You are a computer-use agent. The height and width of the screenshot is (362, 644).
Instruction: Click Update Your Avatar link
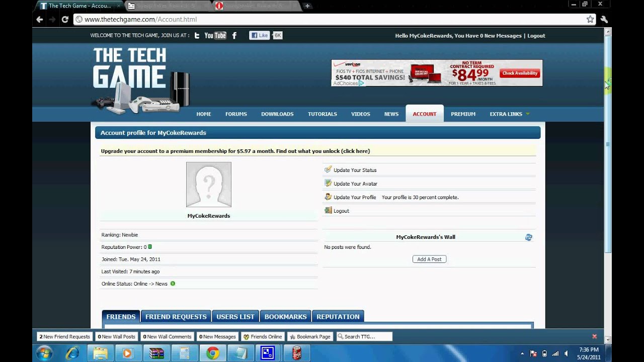tap(355, 184)
